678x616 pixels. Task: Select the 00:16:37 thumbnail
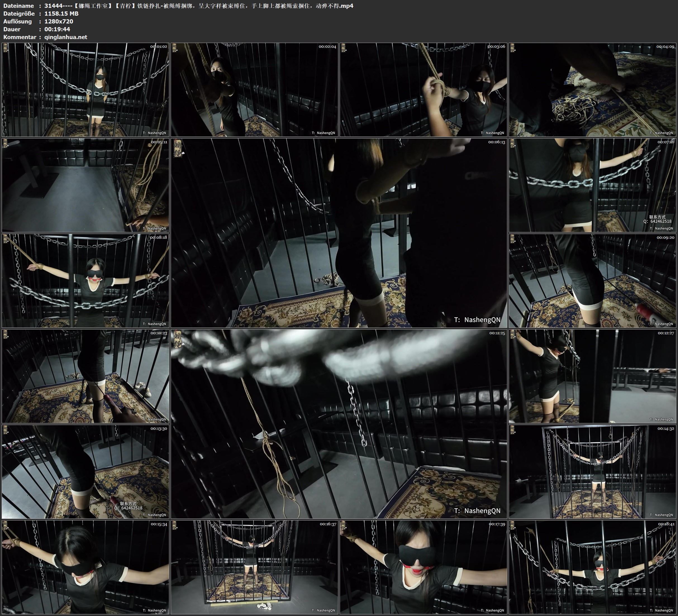[x=254, y=567]
